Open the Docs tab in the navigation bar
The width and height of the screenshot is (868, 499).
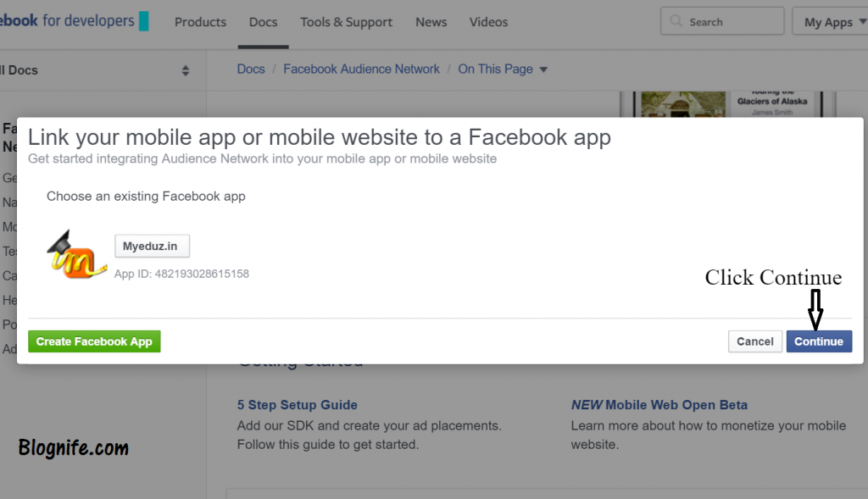click(x=263, y=22)
